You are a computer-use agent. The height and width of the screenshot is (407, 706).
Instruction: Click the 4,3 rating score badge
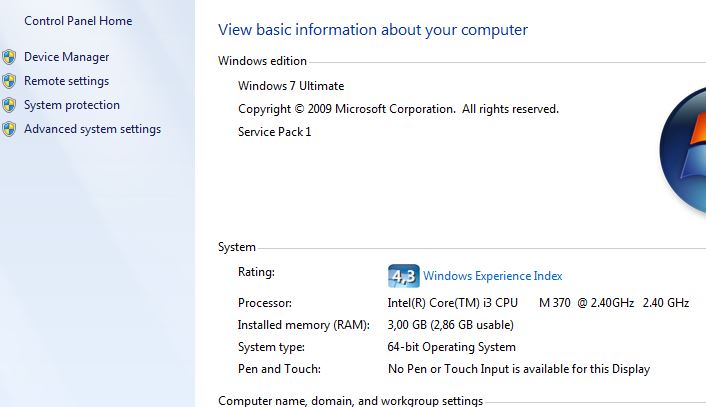(403, 276)
